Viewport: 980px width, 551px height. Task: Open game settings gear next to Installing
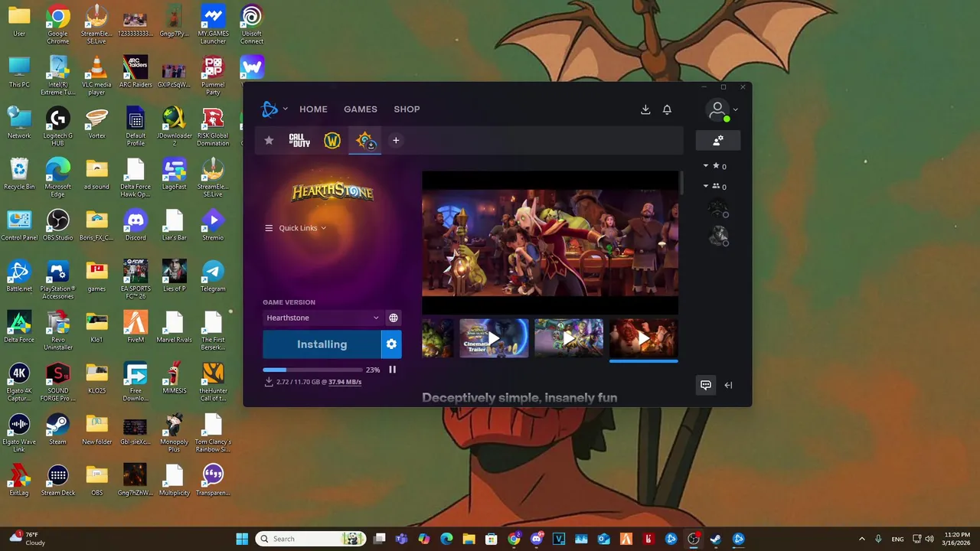coord(391,344)
